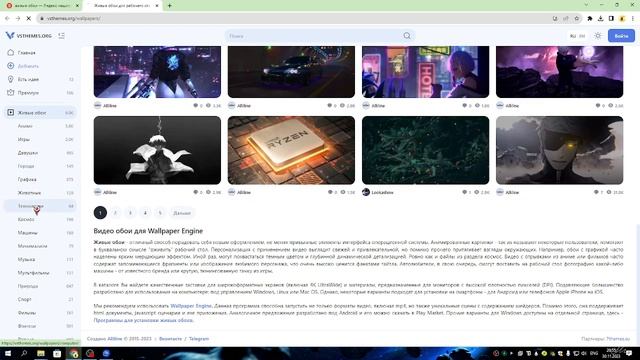Click the browser address bar
This screenshot has height=360, width=640.
pyautogui.click(x=294, y=18)
